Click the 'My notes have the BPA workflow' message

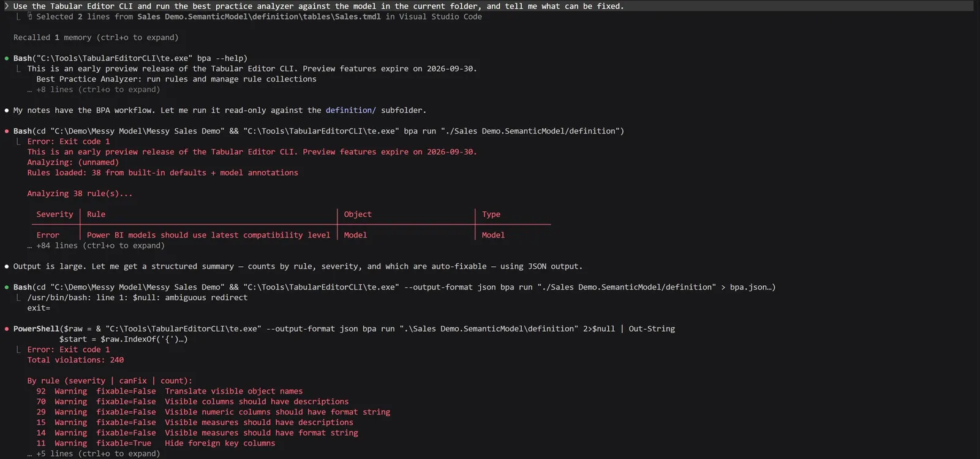tap(220, 110)
